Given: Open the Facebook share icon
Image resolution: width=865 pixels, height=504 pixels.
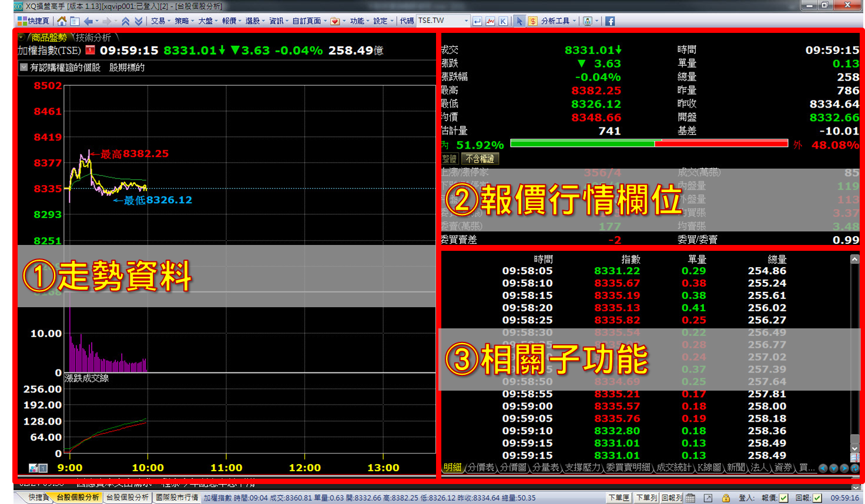Looking at the screenshot, I should (610, 21).
